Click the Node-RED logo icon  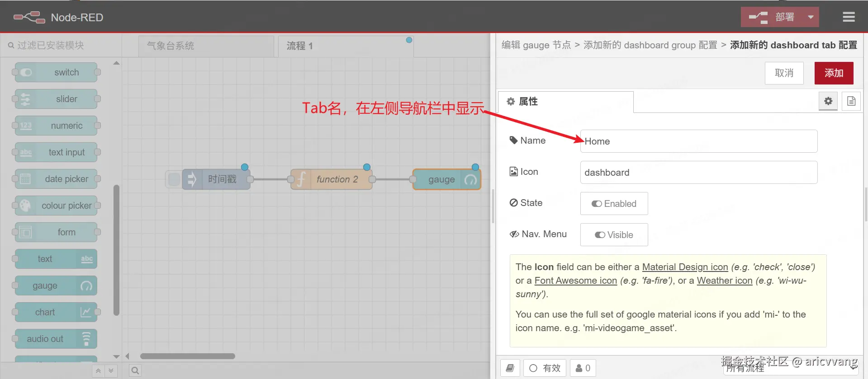[x=29, y=17]
